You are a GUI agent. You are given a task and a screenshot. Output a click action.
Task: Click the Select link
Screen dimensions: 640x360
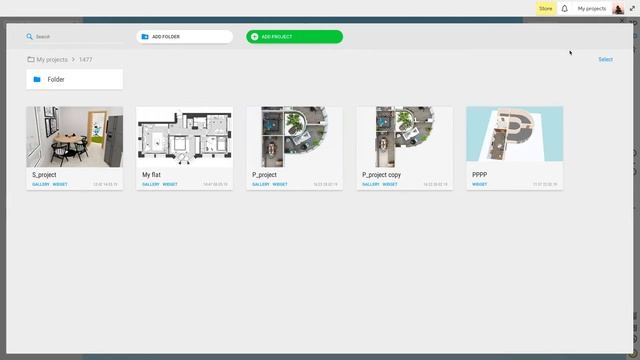[605, 60]
